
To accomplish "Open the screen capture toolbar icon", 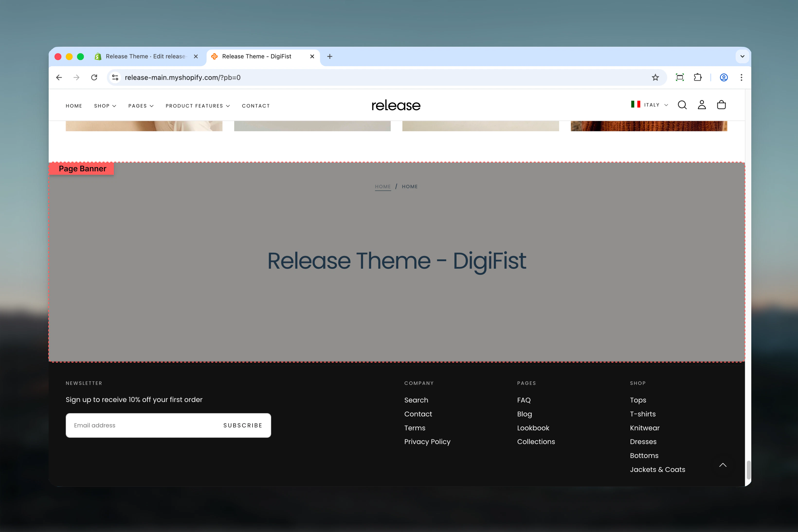I will tap(680, 77).
